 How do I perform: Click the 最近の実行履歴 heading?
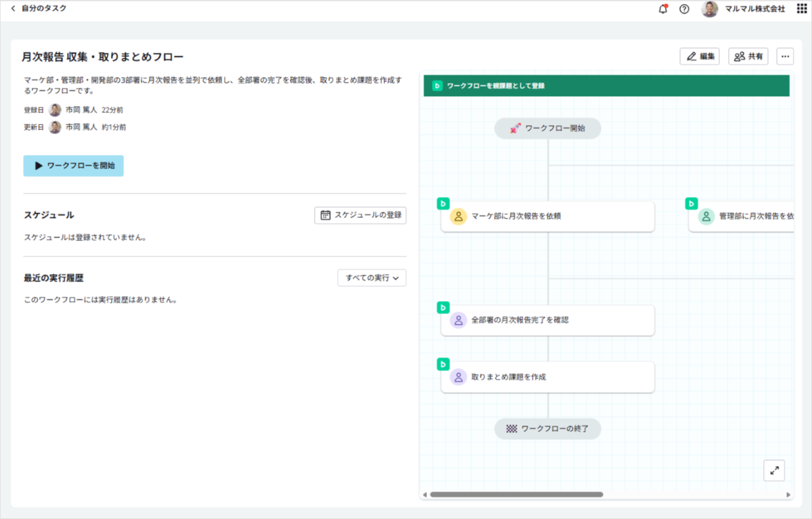pos(53,278)
